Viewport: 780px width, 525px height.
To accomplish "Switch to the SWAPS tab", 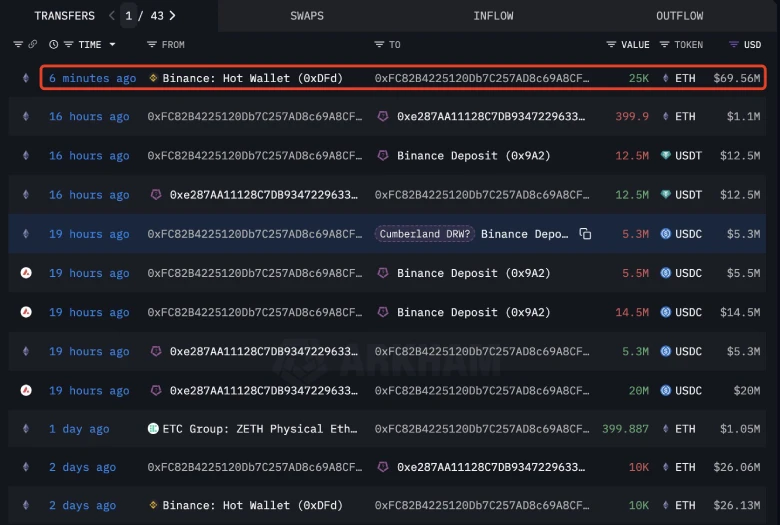I will tap(307, 16).
